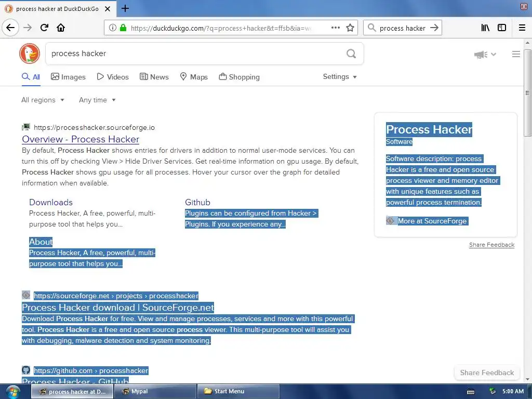Open a new tab with plus button

point(125,8)
